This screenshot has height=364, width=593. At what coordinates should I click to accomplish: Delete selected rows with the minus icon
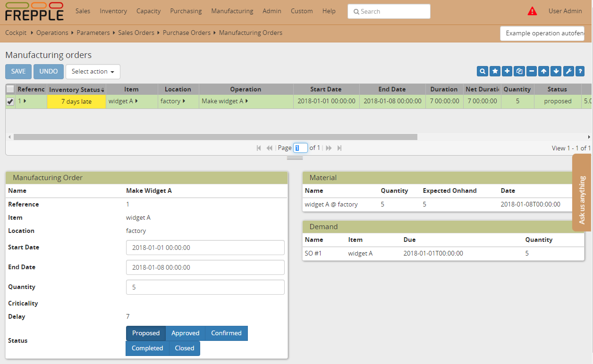(532, 71)
